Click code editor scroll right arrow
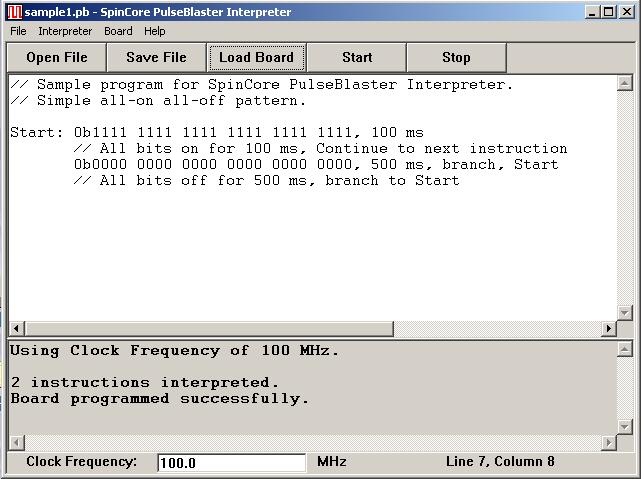Screen dimensions: 641x479 [609, 328]
